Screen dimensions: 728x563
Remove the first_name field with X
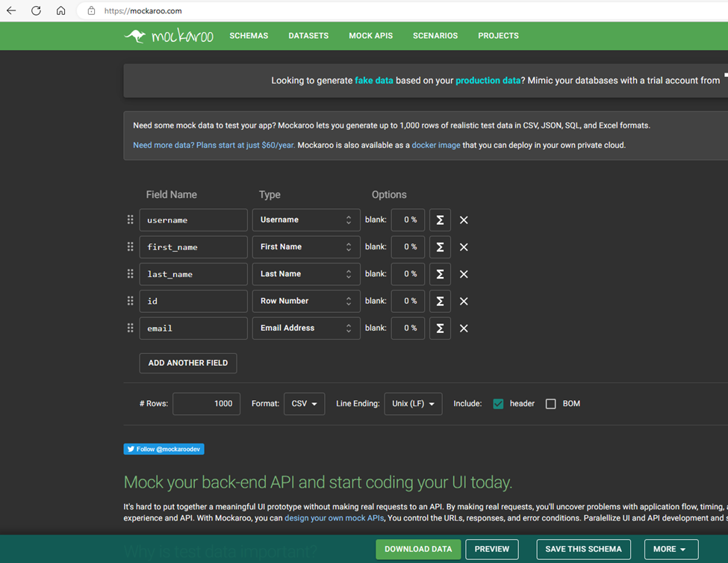pyautogui.click(x=464, y=247)
